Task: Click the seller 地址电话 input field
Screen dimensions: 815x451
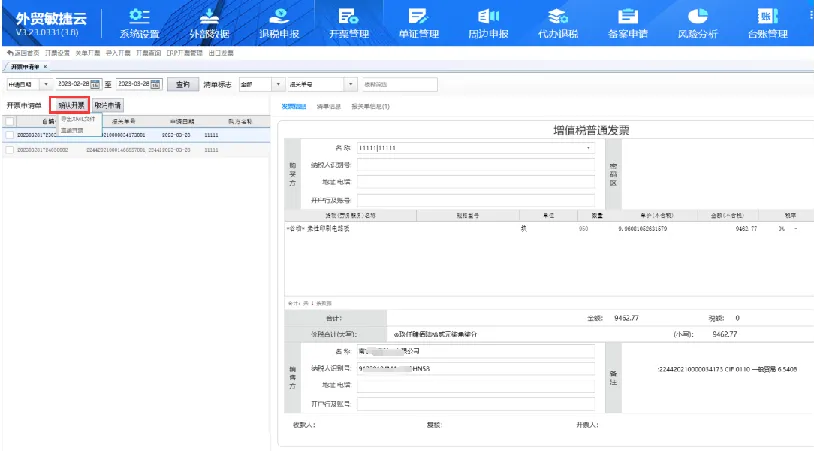Action: point(476,386)
